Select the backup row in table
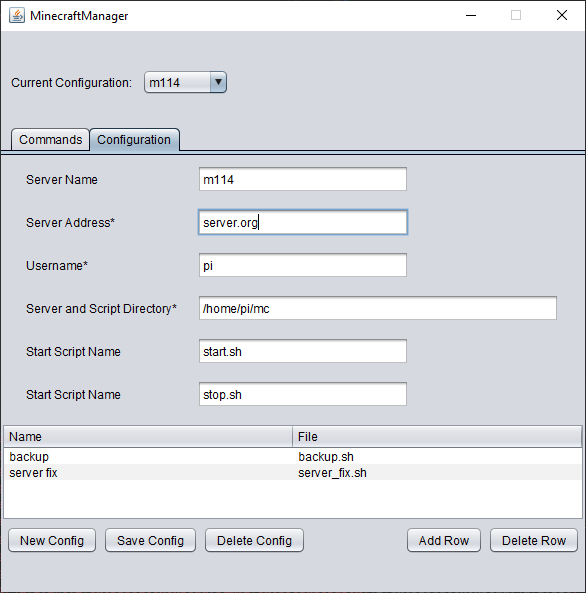The width and height of the screenshot is (586, 593). point(293,456)
